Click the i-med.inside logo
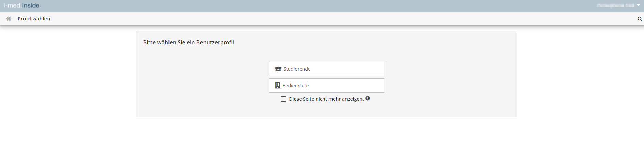This screenshot has height=148, width=644. pyautogui.click(x=21, y=5)
